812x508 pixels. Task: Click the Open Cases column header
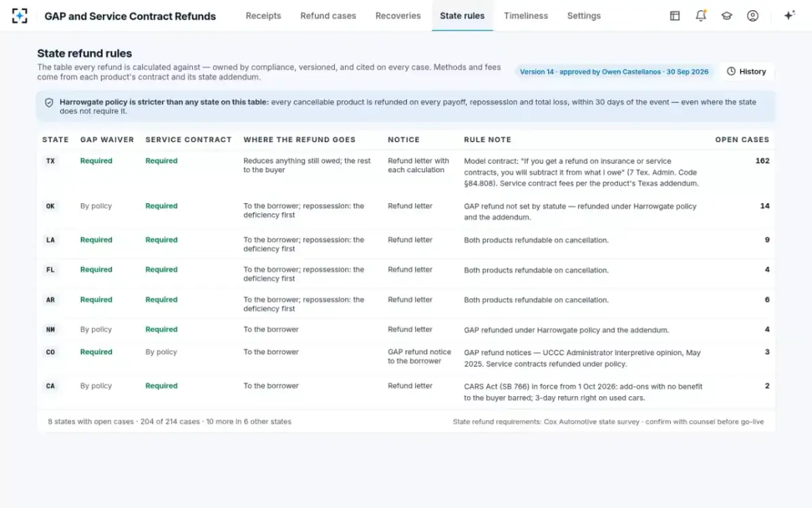coord(742,140)
